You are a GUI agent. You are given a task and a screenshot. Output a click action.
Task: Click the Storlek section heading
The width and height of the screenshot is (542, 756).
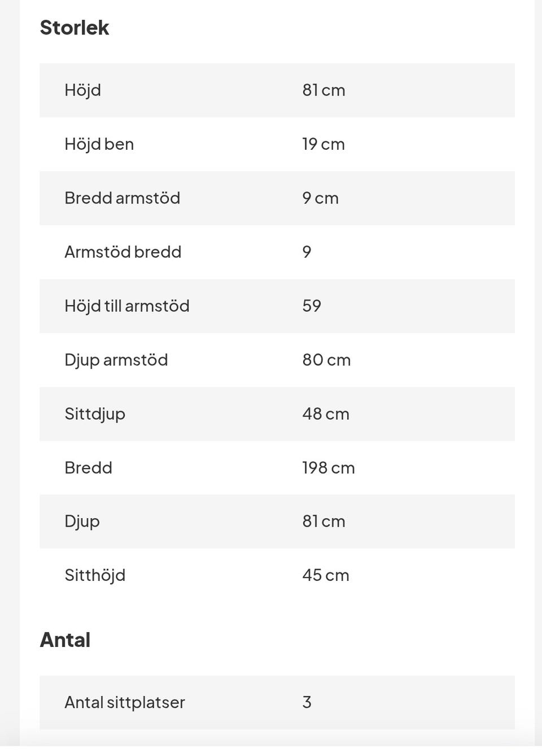74,28
